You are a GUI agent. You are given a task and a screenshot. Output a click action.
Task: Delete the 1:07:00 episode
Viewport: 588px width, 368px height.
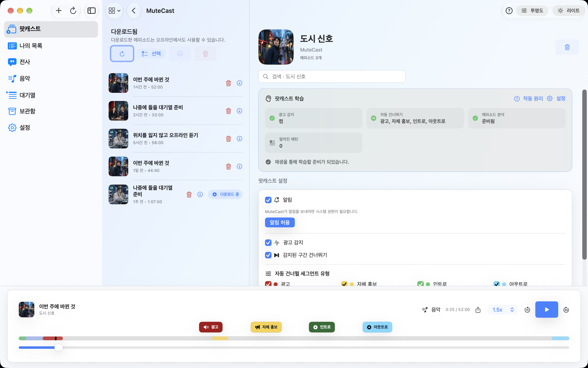[x=189, y=194]
